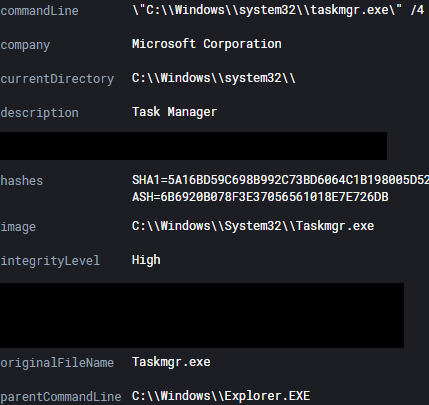Click the redacted bar below description
This screenshot has height=405, width=429.
[x=193, y=146]
